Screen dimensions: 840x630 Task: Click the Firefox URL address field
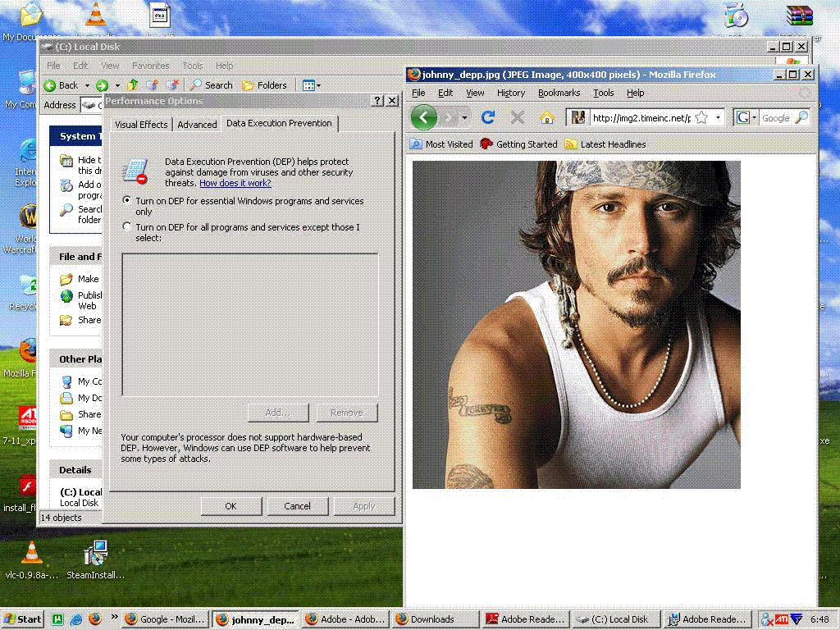pyautogui.click(x=641, y=118)
